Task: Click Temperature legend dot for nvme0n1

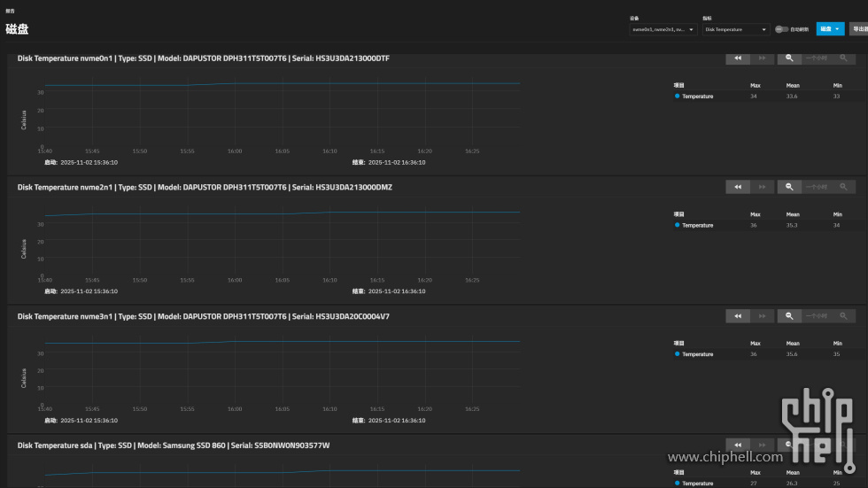Action: (678, 96)
